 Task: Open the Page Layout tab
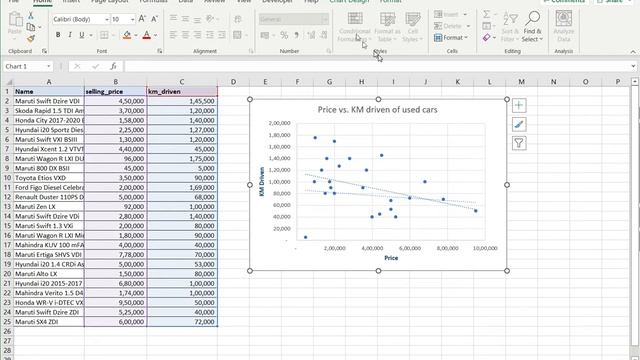tap(110, 1)
